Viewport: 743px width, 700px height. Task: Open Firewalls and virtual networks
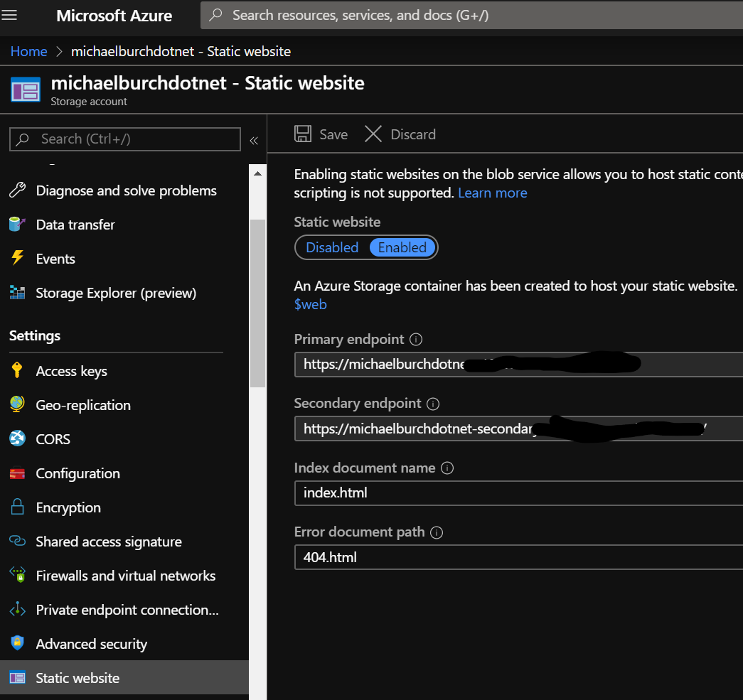click(x=124, y=575)
